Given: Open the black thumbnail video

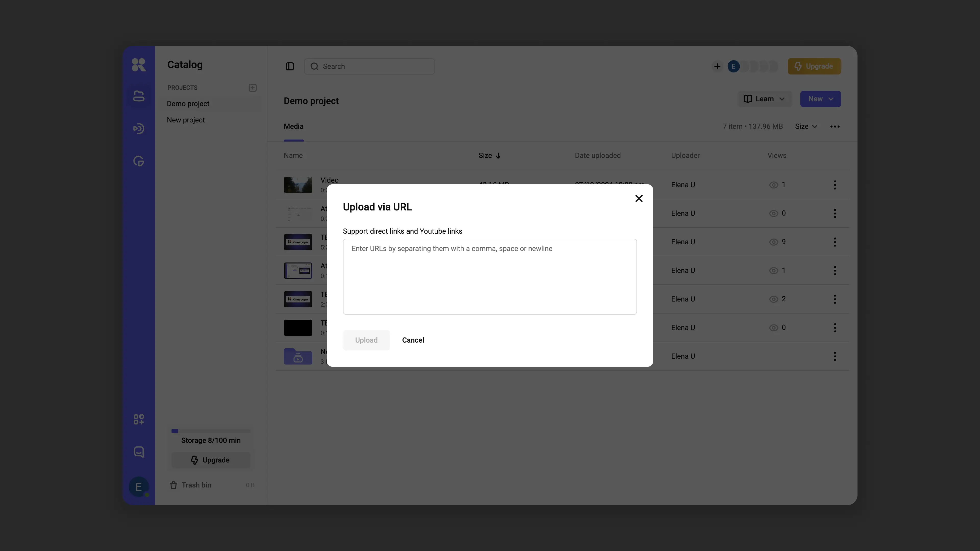Looking at the screenshot, I should point(298,328).
